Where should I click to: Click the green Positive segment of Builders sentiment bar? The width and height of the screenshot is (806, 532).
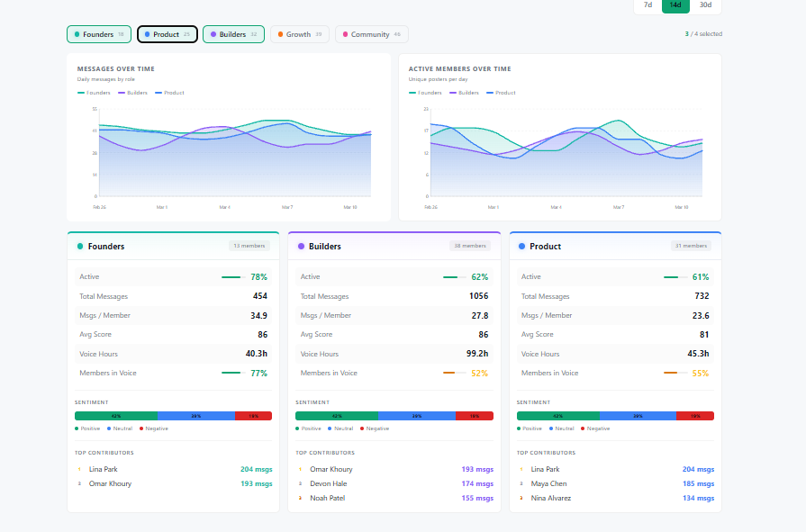[336, 416]
